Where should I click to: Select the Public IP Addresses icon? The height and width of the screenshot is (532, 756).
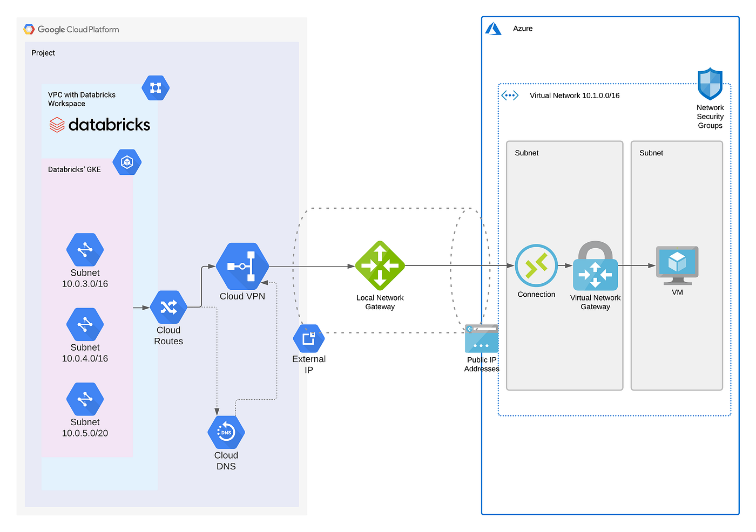point(481,338)
